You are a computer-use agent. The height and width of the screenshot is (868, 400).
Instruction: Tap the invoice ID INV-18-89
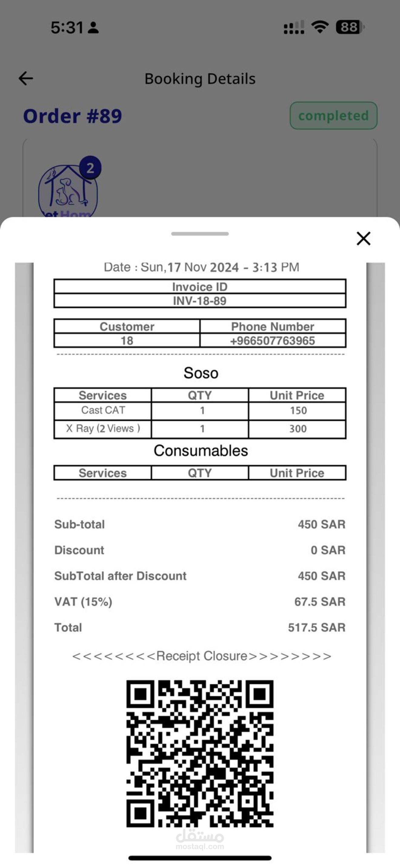pyautogui.click(x=200, y=301)
